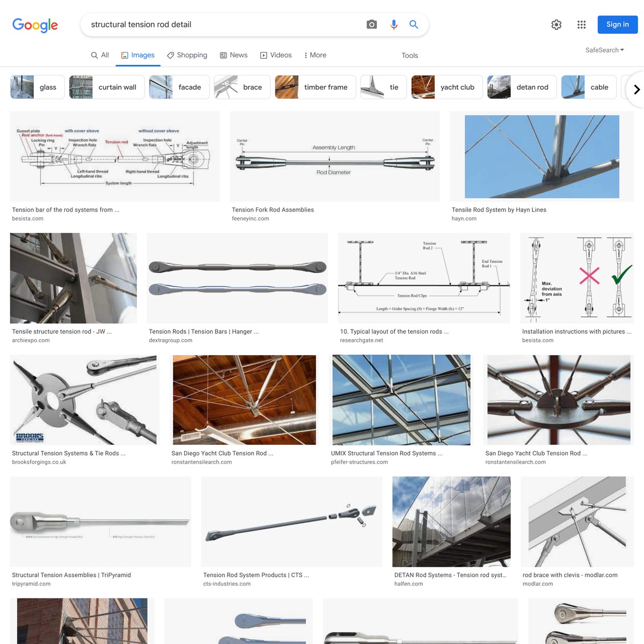
Task: Open the besista.com tension bar result
Action: 114,156
